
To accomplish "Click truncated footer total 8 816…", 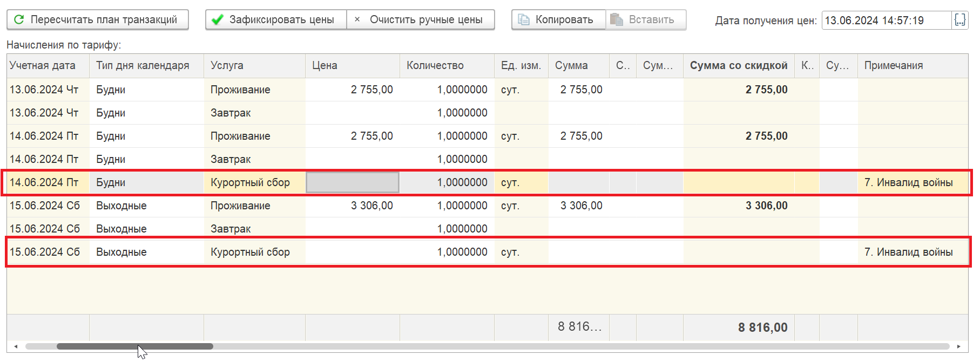I will [579, 326].
